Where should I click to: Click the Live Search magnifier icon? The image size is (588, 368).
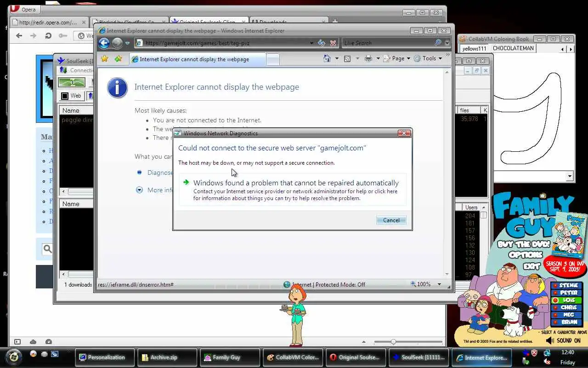[x=438, y=42]
